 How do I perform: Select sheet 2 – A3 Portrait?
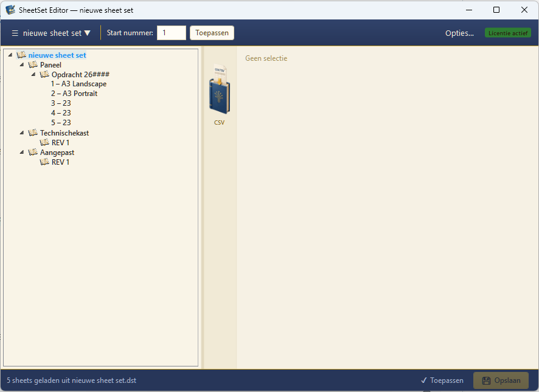(74, 94)
